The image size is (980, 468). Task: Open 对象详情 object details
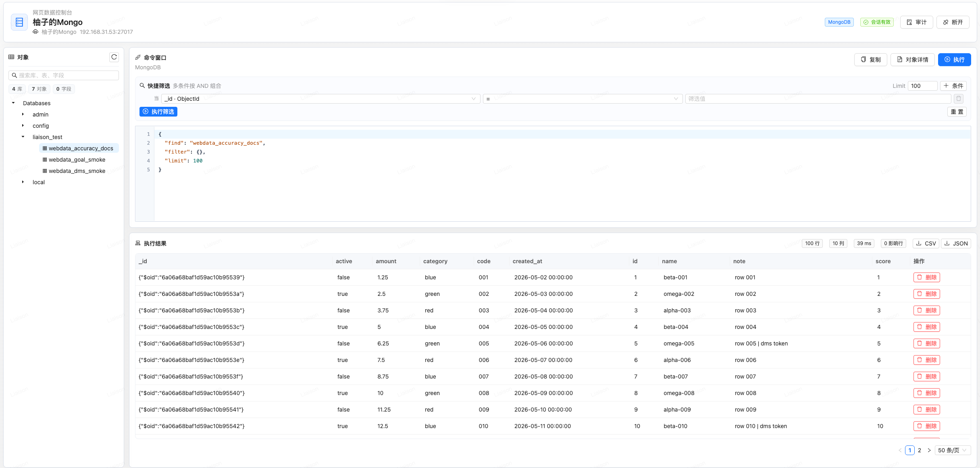coord(912,60)
